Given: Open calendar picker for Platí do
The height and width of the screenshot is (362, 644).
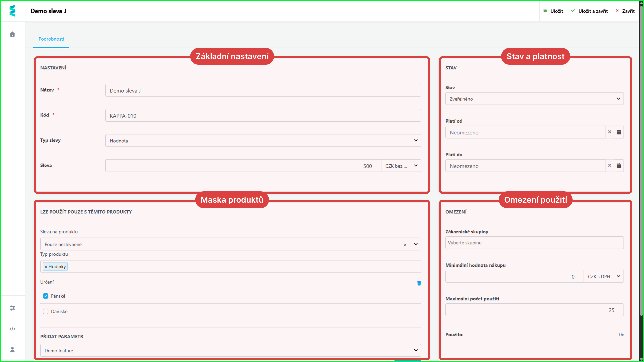Looking at the screenshot, I should pyautogui.click(x=619, y=166).
